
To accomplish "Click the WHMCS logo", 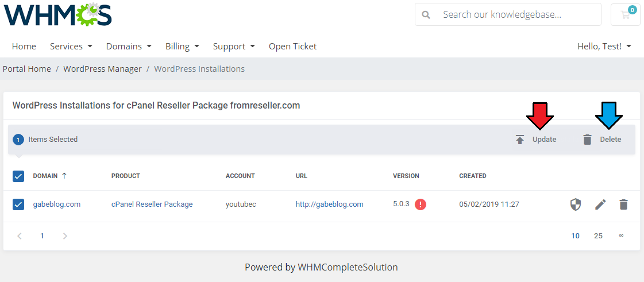I will 57,15.
